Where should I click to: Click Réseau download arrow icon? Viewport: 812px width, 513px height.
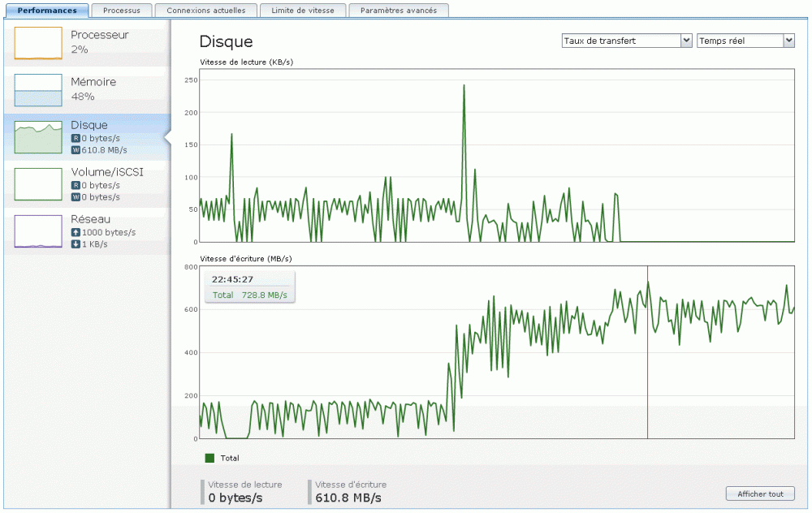coord(76,244)
